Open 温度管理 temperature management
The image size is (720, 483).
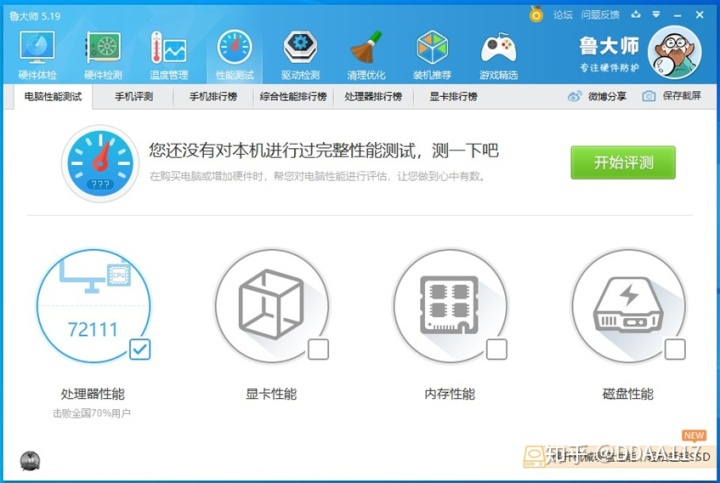point(169,55)
